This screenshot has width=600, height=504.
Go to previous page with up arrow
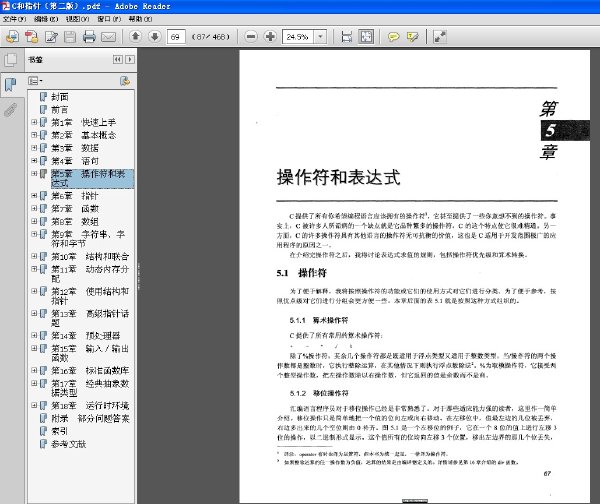(x=135, y=36)
